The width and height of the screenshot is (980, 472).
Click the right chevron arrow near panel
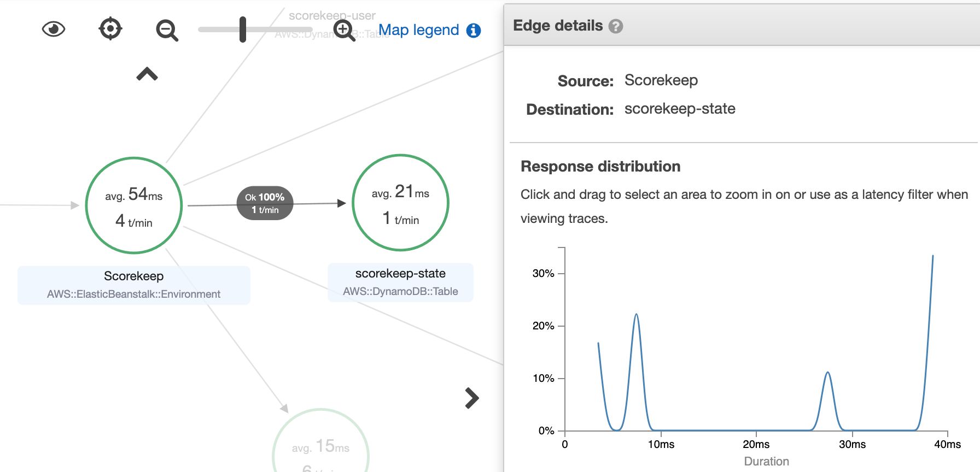tap(471, 398)
